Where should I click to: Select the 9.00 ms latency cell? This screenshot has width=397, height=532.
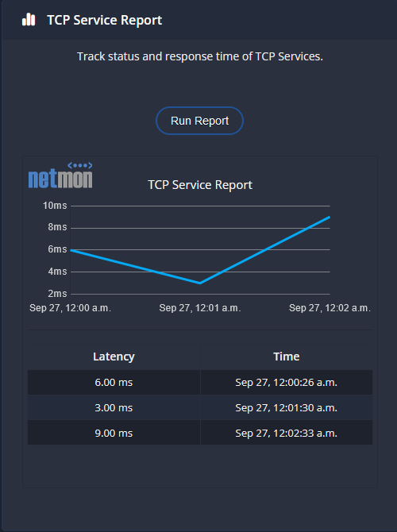(114, 433)
